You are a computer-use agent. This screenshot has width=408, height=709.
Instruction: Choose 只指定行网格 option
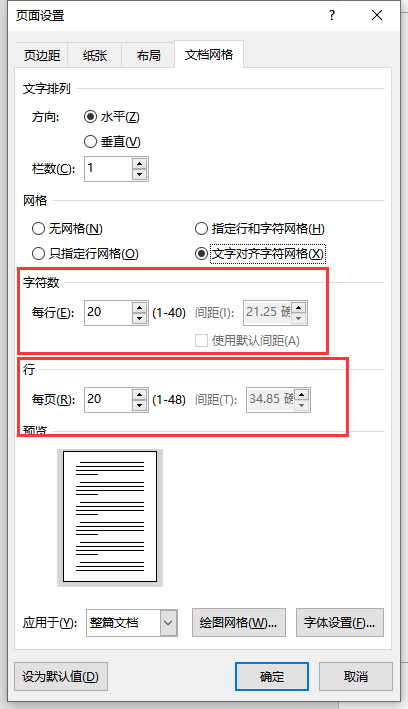tap(85, 254)
